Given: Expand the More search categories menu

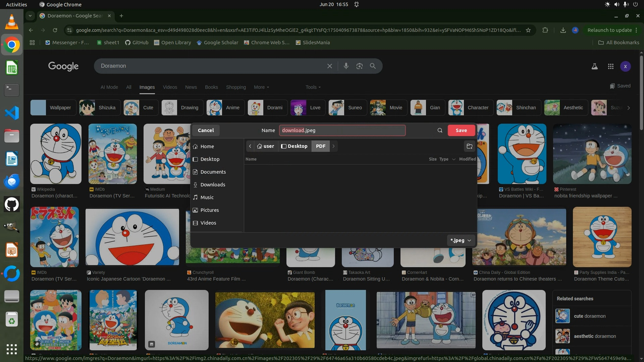Looking at the screenshot, I should click(x=261, y=87).
